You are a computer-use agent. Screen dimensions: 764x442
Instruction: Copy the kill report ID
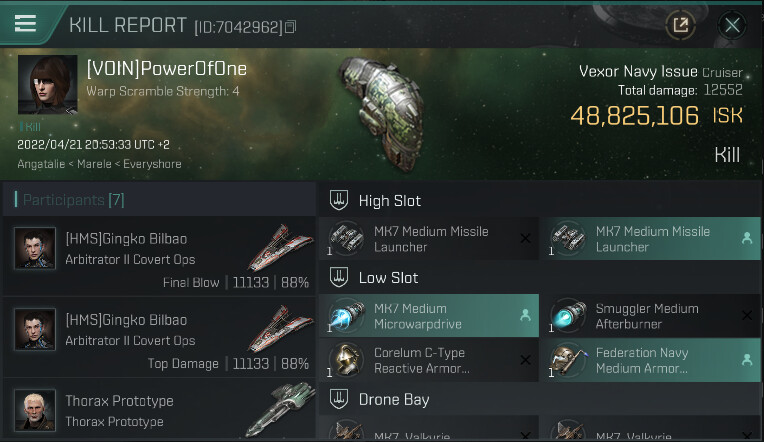pos(291,27)
